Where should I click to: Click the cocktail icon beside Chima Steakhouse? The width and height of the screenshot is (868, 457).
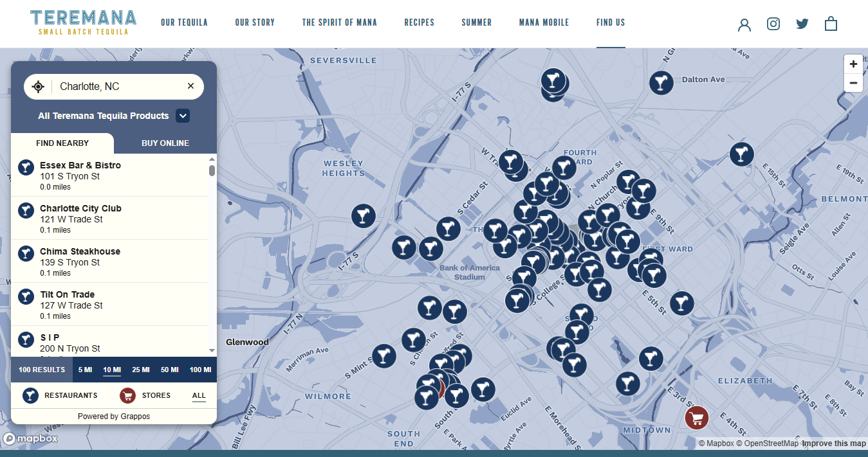coord(26,254)
